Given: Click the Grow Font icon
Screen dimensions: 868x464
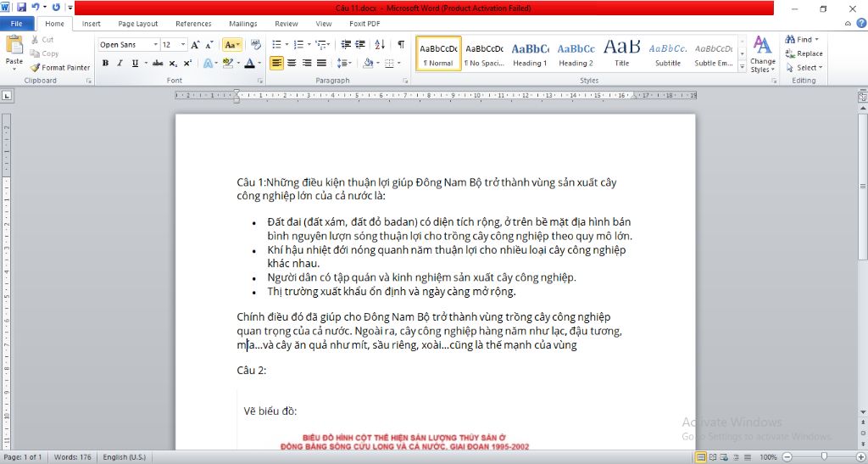Looking at the screenshot, I should pyautogui.click(x=195, y=45).
